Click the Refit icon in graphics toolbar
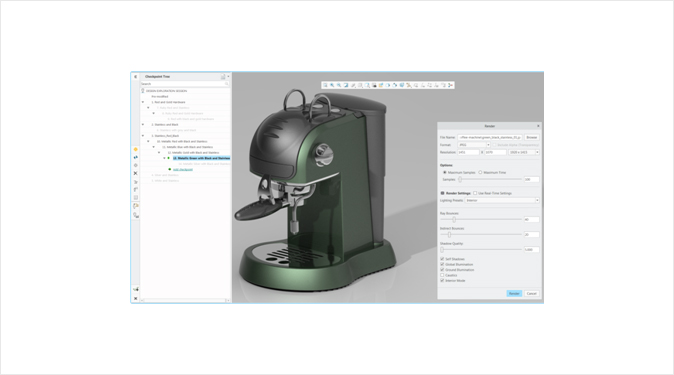 325,85
